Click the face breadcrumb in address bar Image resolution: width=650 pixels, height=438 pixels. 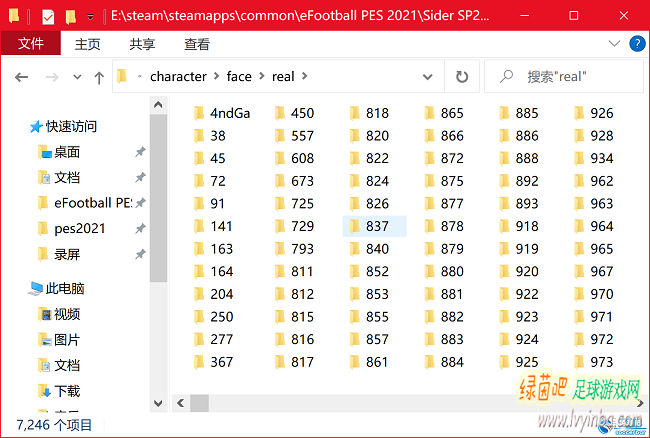(x=239, y=77)
